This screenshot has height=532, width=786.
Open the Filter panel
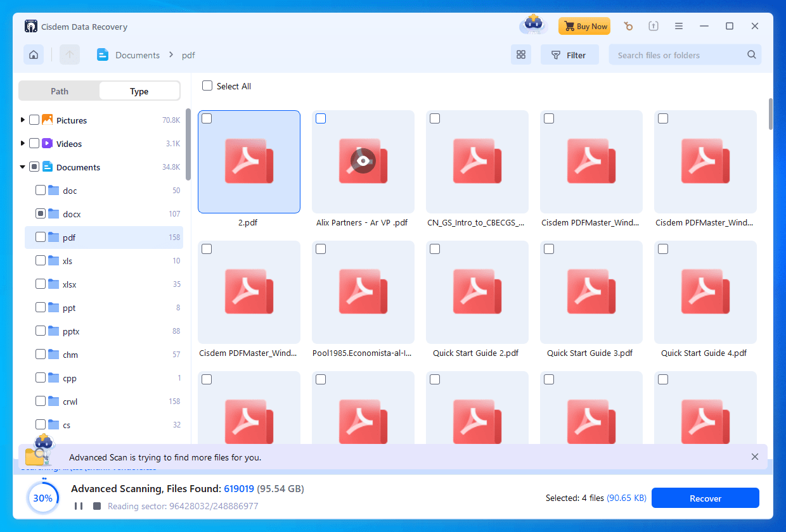(569, 54)
